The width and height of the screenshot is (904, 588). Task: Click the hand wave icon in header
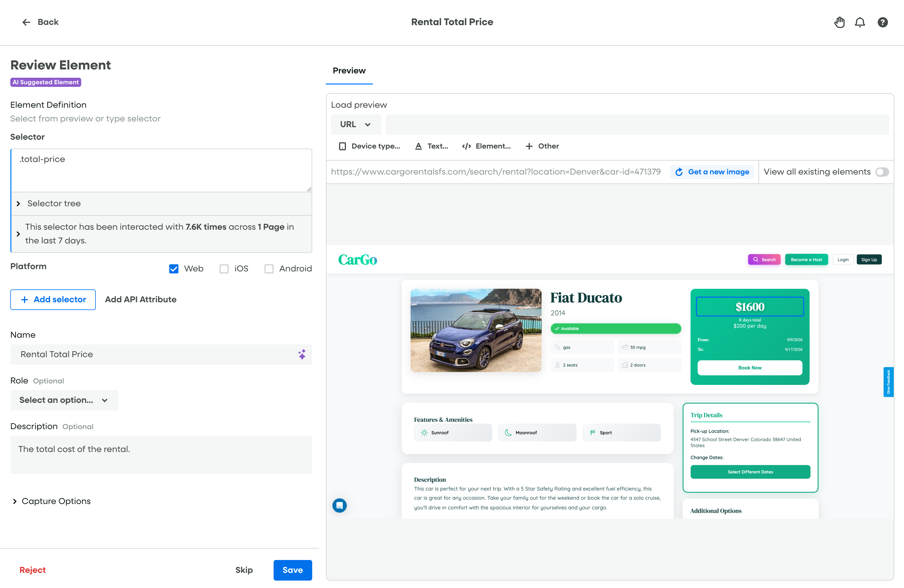click(839, 22)
